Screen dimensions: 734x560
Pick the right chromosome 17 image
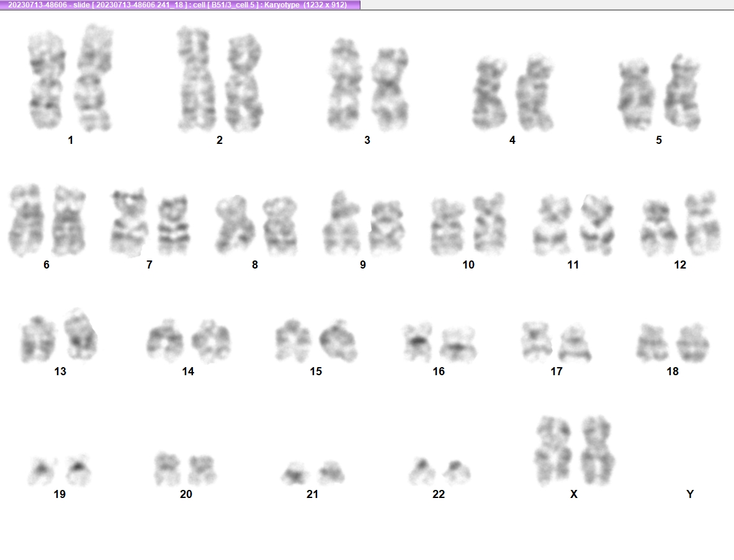[575, 343]
